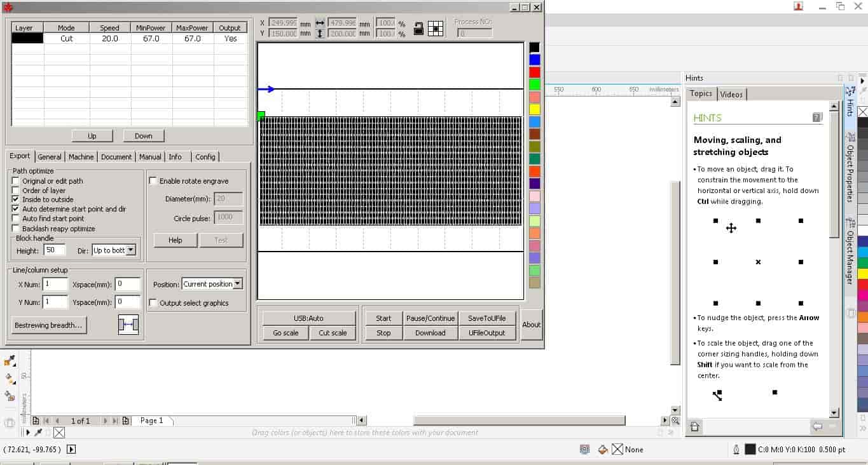Click the outline pen icon in status bar
Image resolution: width=868 pixels, height=465 pixels.
736,449
